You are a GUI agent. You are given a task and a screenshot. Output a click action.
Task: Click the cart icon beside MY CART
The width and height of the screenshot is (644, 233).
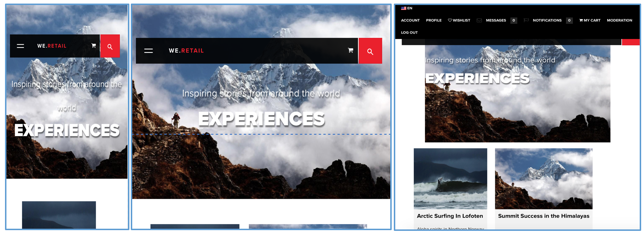pos(581,20)
